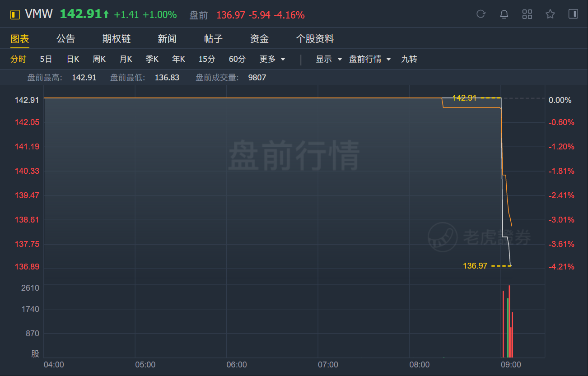Select the 60分 chart interval
The image size is (588, 376).
(237, 59)
